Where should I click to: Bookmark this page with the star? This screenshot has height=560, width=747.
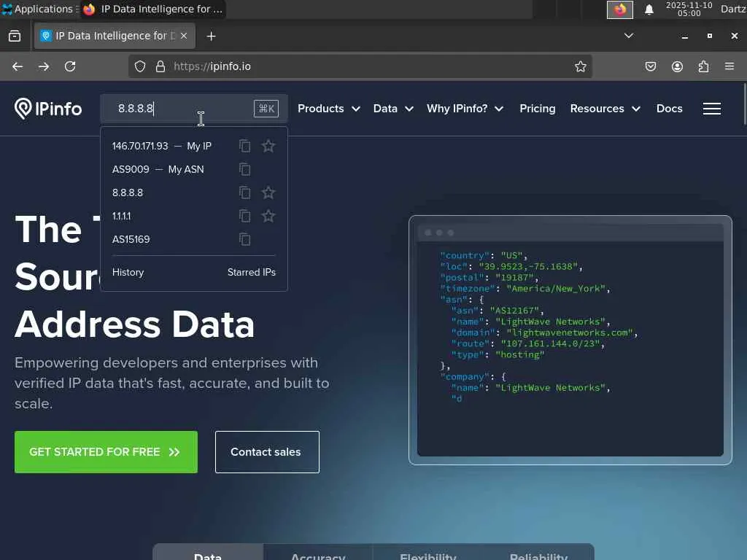click(580, 66)
